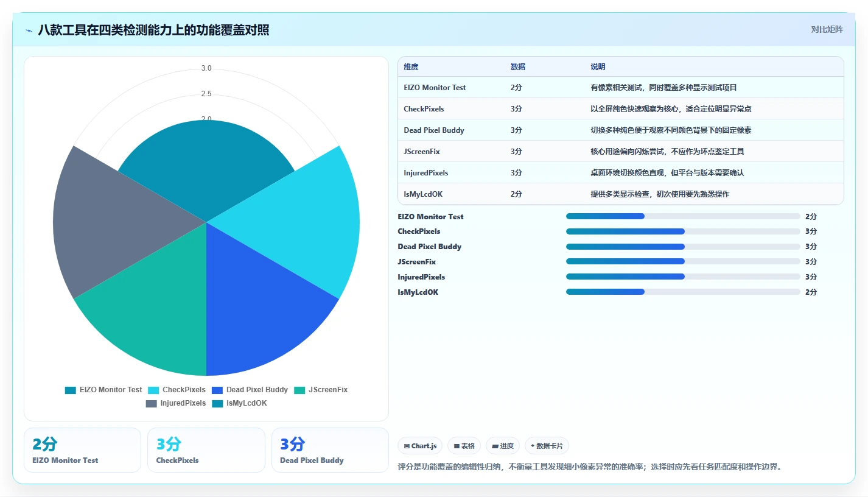Click CheckPixels progress bar
This screenshot has width=868, height=497.
point(683,231)
